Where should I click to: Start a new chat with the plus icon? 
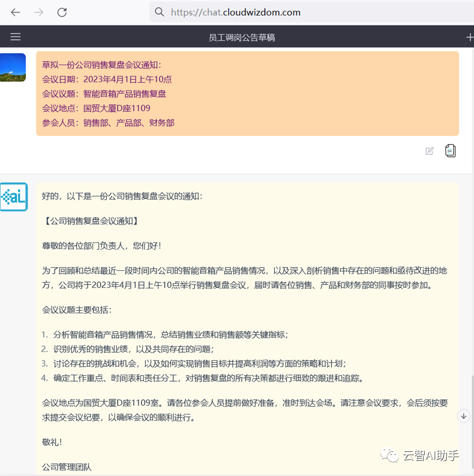470,37
